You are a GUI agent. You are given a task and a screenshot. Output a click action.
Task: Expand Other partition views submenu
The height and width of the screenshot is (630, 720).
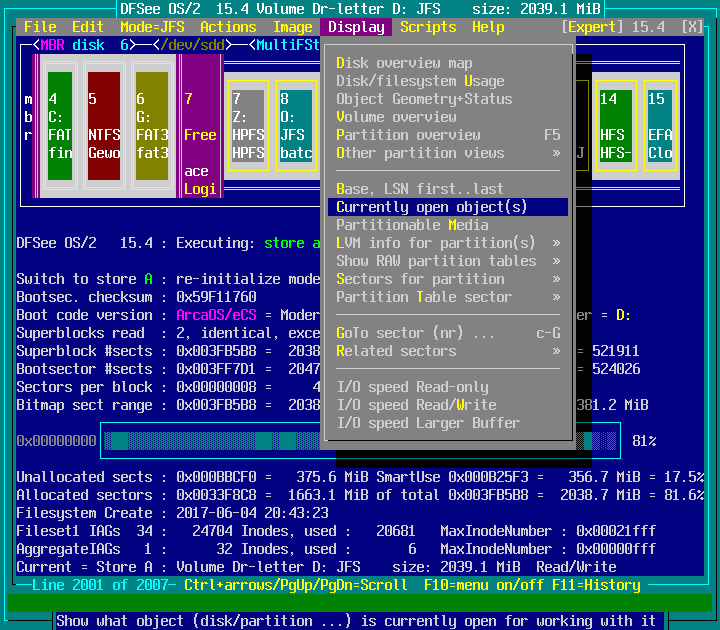click(447, 153)
